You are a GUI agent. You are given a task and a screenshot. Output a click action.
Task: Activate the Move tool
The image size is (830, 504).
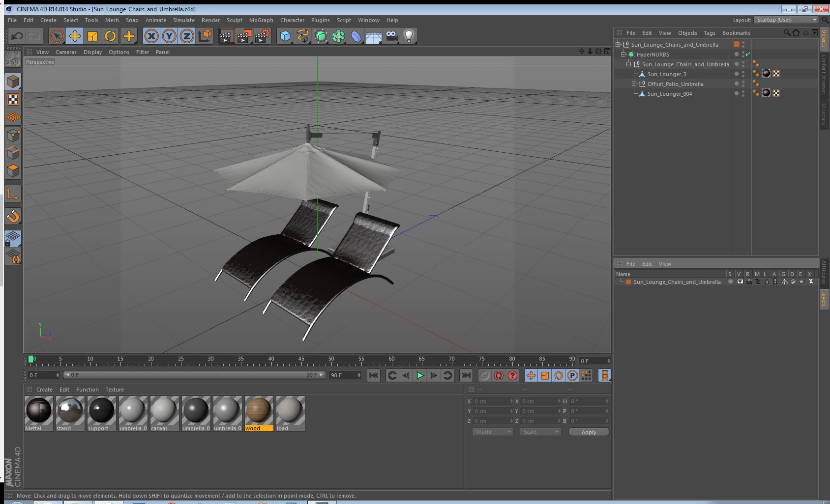point(75,36)
